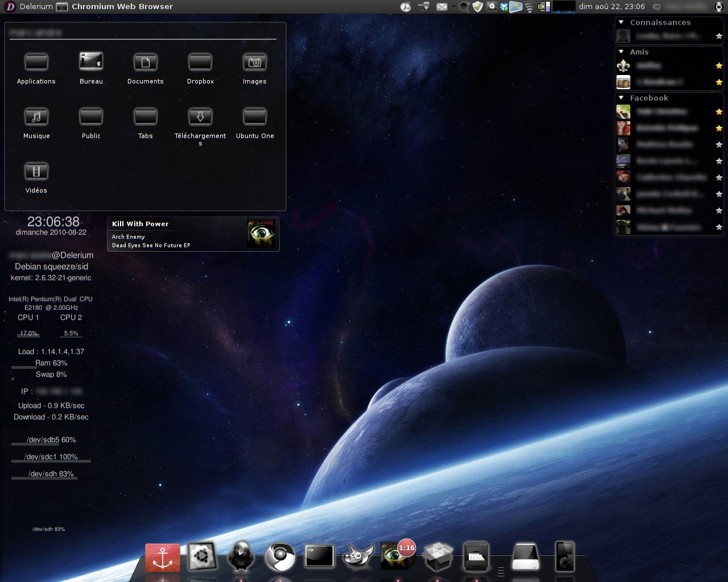
Task: Unstar the first Facebook contact
Action: point(719,112)
